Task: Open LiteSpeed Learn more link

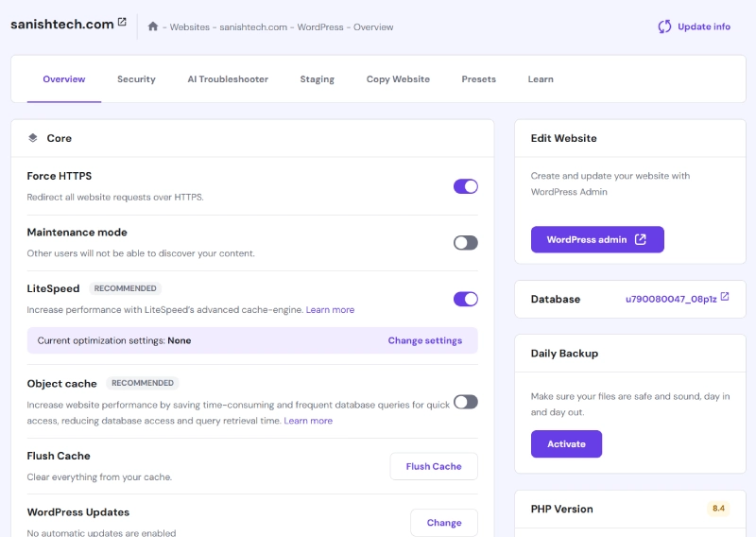Action: click(x=330, y=310)
